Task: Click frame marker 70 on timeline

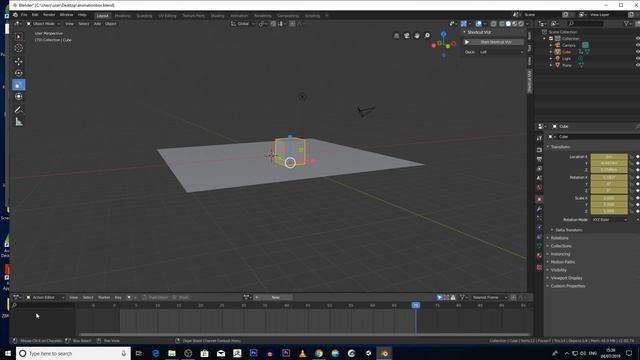Action: [x=416, y=305]
